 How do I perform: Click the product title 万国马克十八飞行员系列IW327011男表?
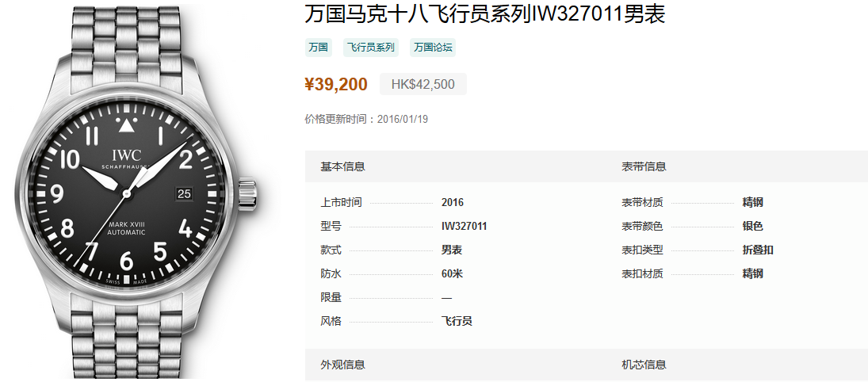click(485, 13)
